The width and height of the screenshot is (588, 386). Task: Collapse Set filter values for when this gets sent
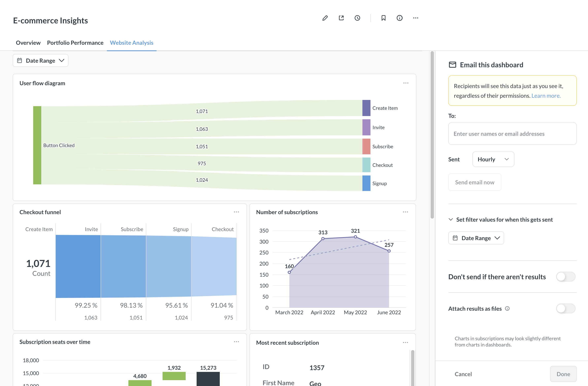point(501,220)
